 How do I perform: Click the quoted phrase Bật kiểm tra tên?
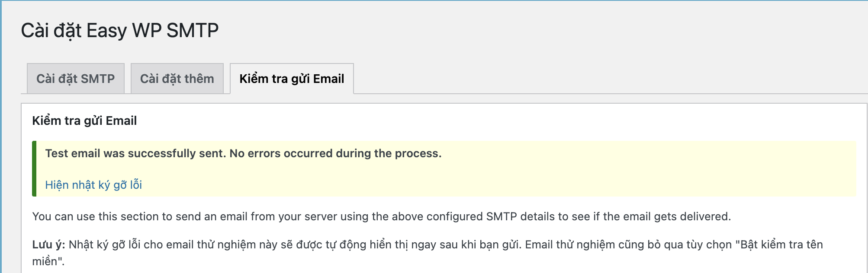778,245
